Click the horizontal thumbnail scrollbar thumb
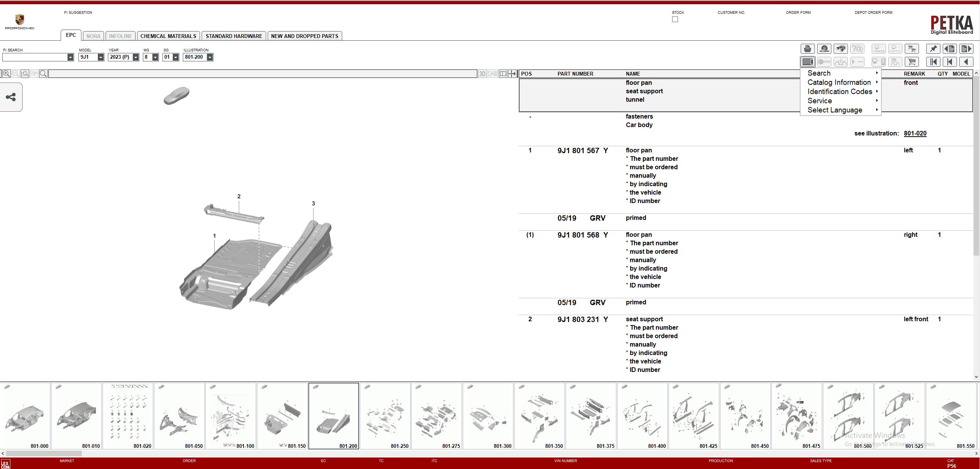 pyautogui.click(x=44, y=453)
